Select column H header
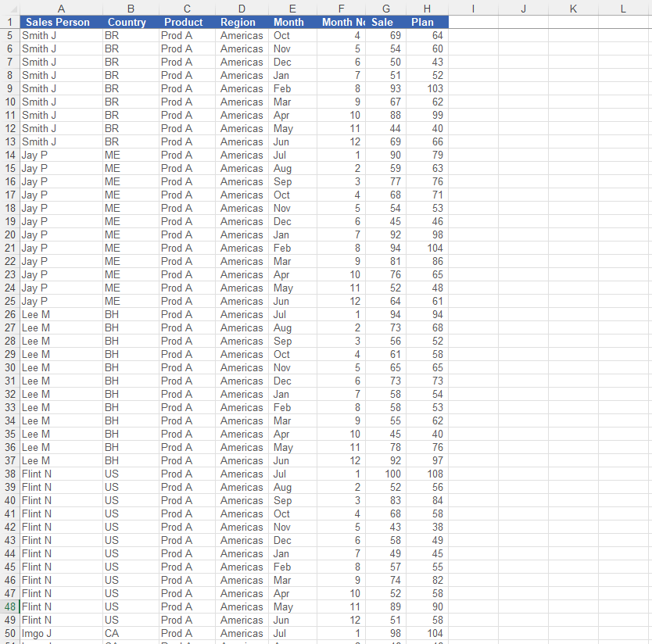The image size is (652, 644). pyautogui.click(x=427, y=9)
